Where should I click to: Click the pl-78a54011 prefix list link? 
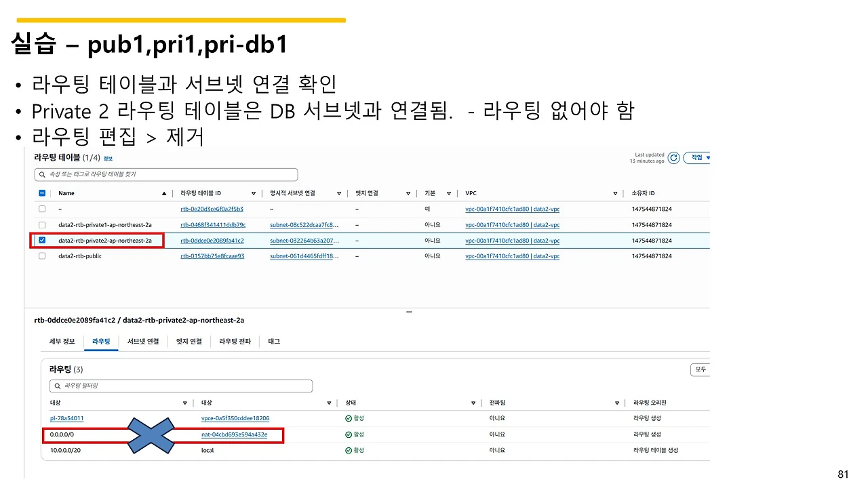[66, 418]
